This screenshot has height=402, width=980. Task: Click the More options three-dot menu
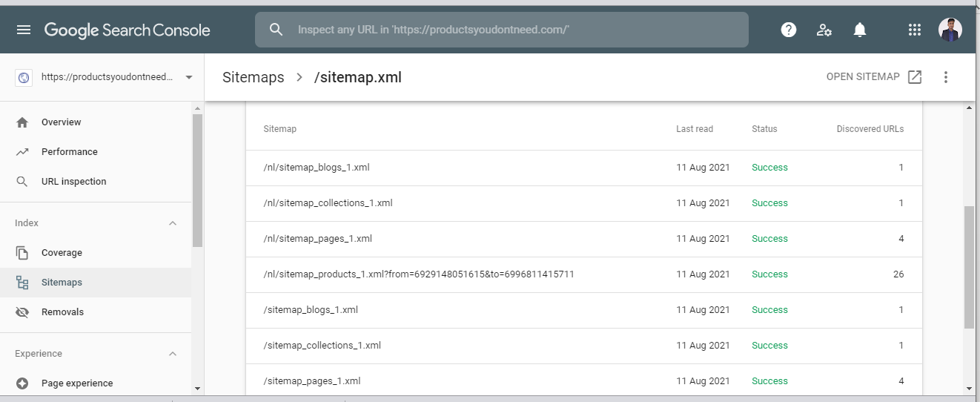point(945,77)
